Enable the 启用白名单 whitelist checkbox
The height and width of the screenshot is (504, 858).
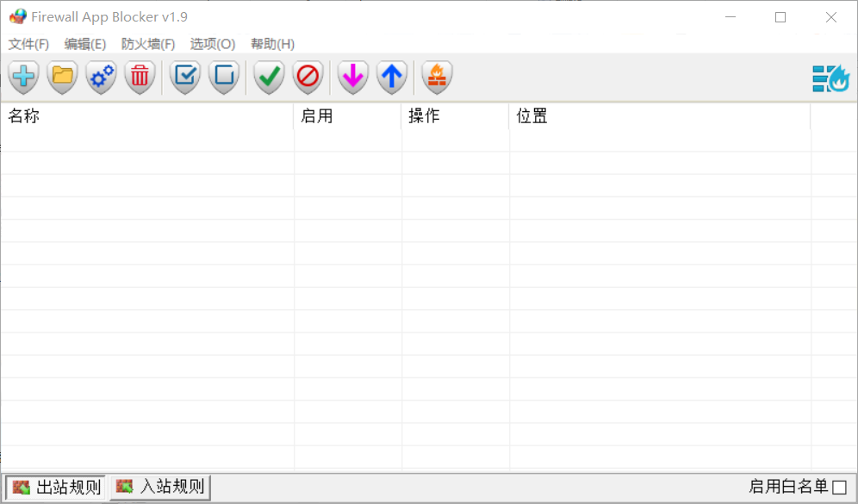tap(839, 488)
